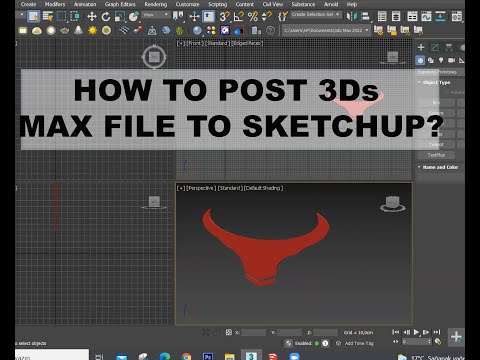Activate the Select and Move tool
This screenshot has height=360, width=480.
(x=92, y=16)
